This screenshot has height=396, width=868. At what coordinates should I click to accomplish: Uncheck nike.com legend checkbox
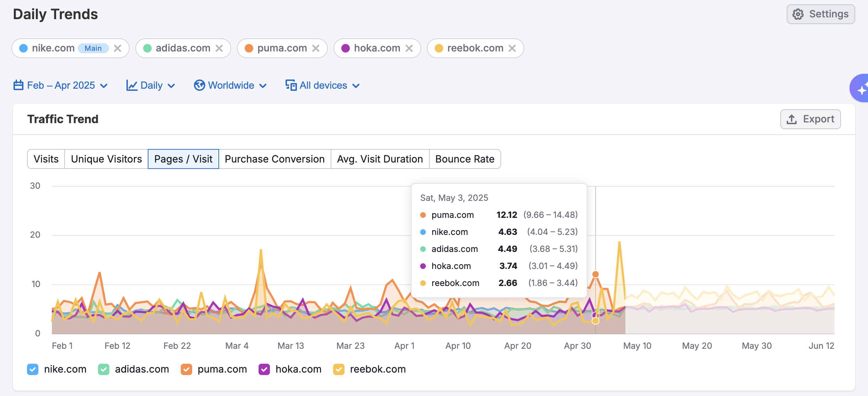point(33,369)
